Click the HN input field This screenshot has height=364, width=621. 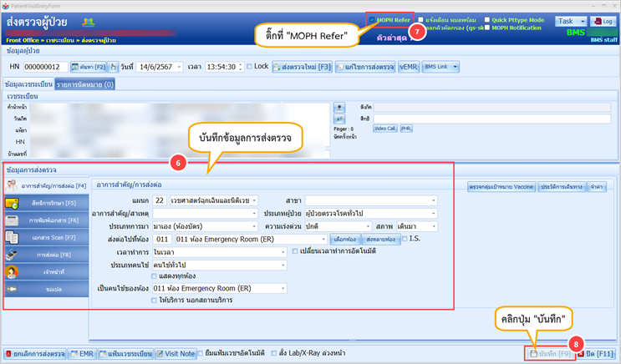[45, 67]
